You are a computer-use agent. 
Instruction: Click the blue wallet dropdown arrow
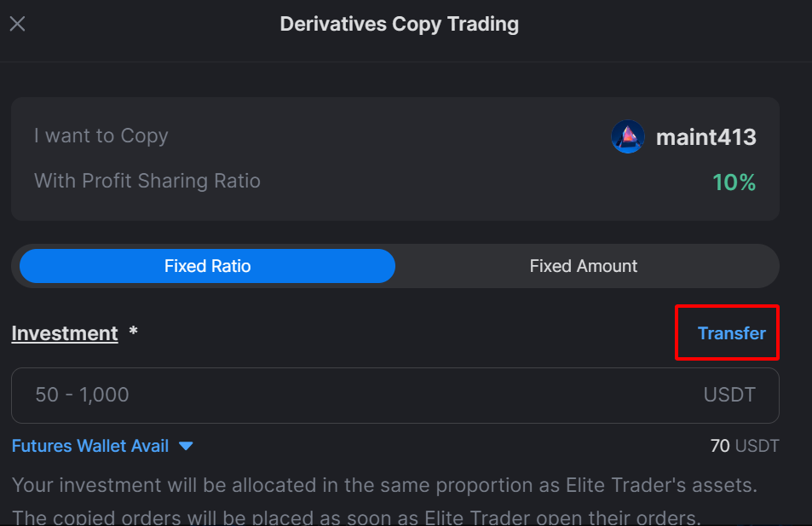(186, 446)
